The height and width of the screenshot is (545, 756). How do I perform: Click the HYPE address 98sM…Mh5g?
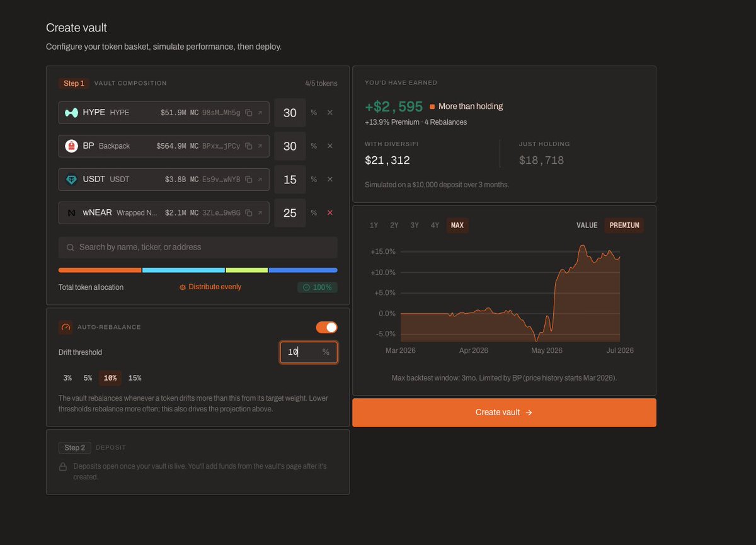tap(222, 113)
